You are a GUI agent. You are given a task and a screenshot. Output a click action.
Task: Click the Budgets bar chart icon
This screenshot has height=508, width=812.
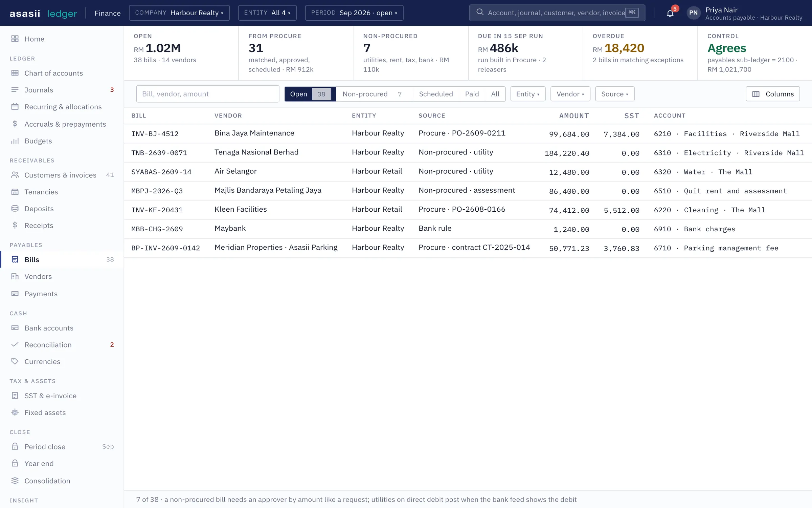15,141
